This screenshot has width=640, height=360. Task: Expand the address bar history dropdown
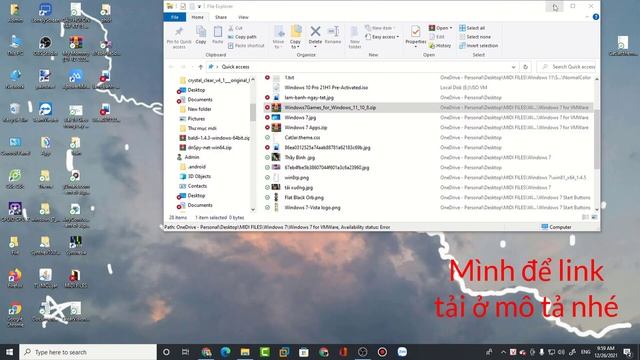pyautogui.click(x=513, y=67)
